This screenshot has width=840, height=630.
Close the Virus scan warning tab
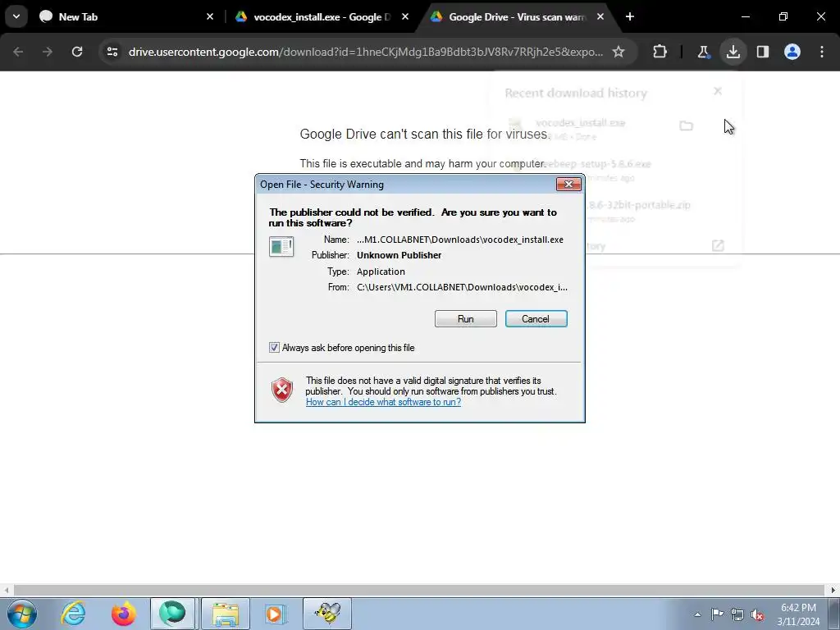pos(600,16)
